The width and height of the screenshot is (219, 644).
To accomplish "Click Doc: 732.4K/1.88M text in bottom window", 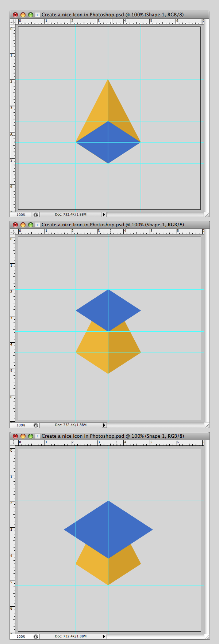I will [x=71, y=636].
